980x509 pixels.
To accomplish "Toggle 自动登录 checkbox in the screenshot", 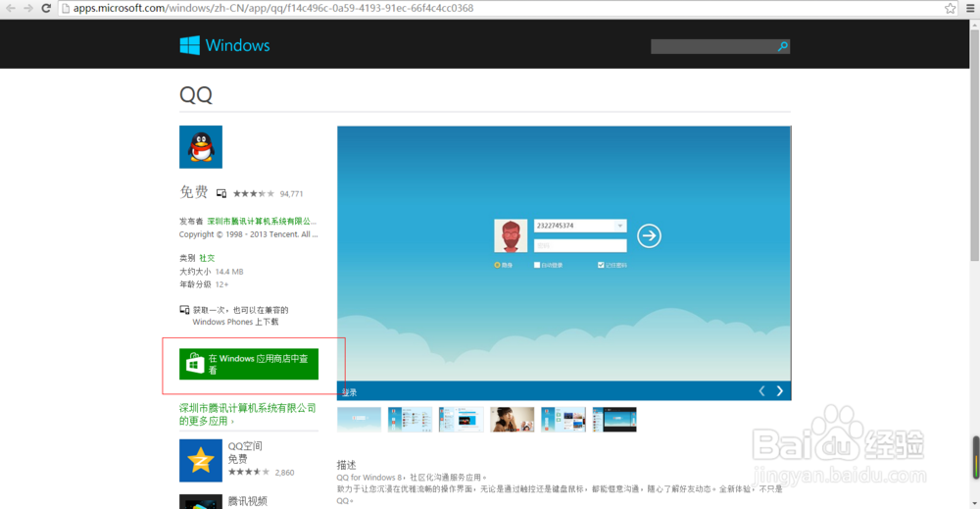I will pyautogui.click(x=537, y=265).
